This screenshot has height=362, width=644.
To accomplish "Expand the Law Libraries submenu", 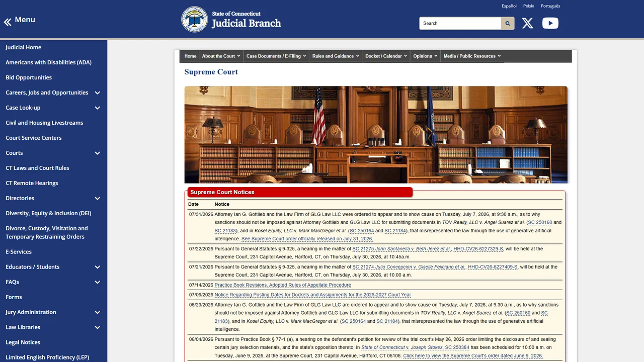I will click(98, 327).
